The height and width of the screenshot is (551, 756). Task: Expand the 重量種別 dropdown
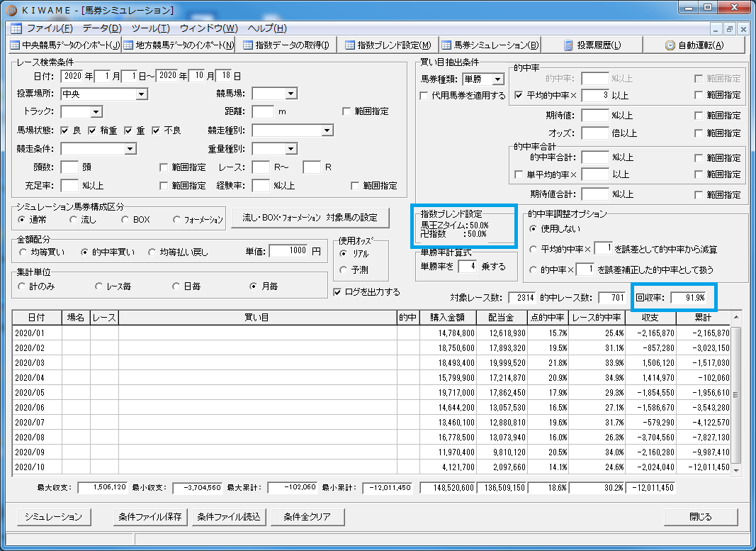tap(290, 149)
